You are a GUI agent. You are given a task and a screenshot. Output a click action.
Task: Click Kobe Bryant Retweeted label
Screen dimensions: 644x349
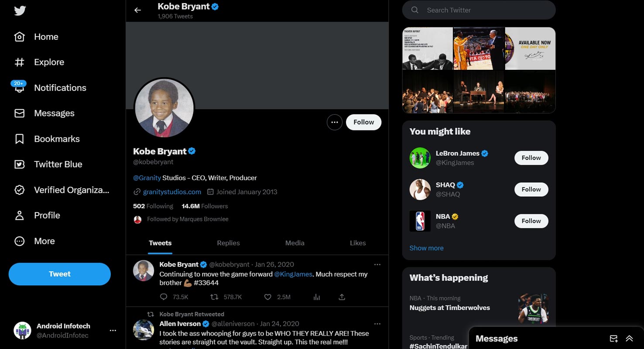(192, 314)
